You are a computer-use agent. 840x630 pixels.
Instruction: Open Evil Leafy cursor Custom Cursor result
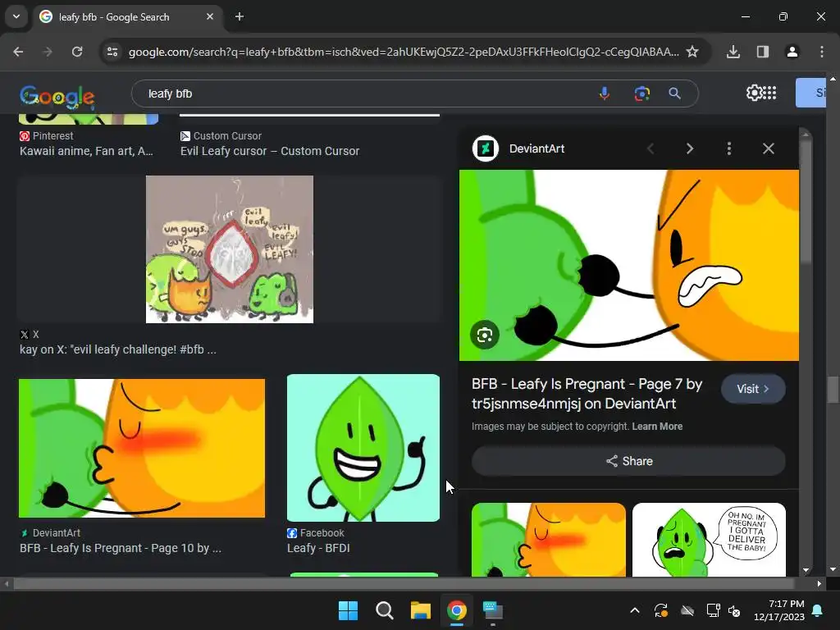click(x=270, y=151)
